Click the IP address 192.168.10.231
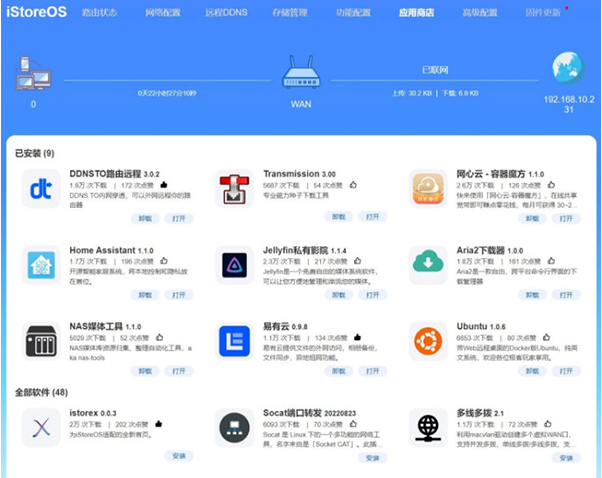Viewport: 602px width, 478px height. coord(569,104)
